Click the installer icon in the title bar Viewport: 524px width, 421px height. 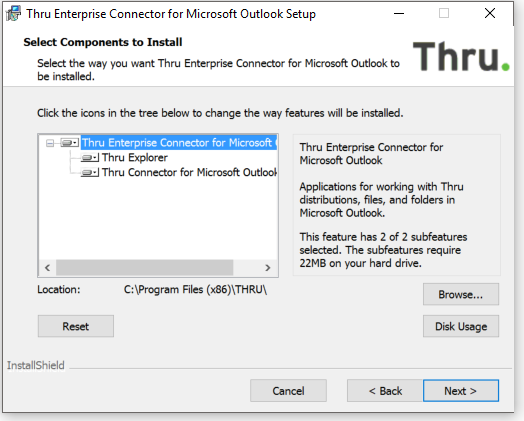[13, 14]
